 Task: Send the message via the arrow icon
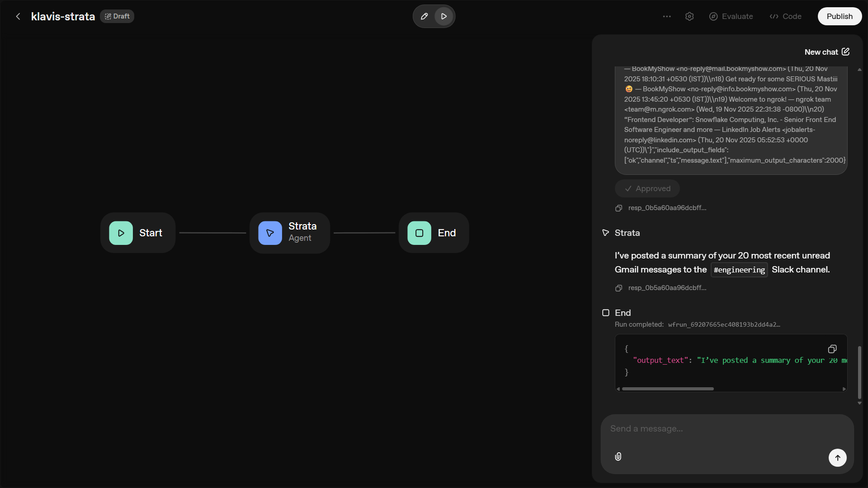pos(837,457)
